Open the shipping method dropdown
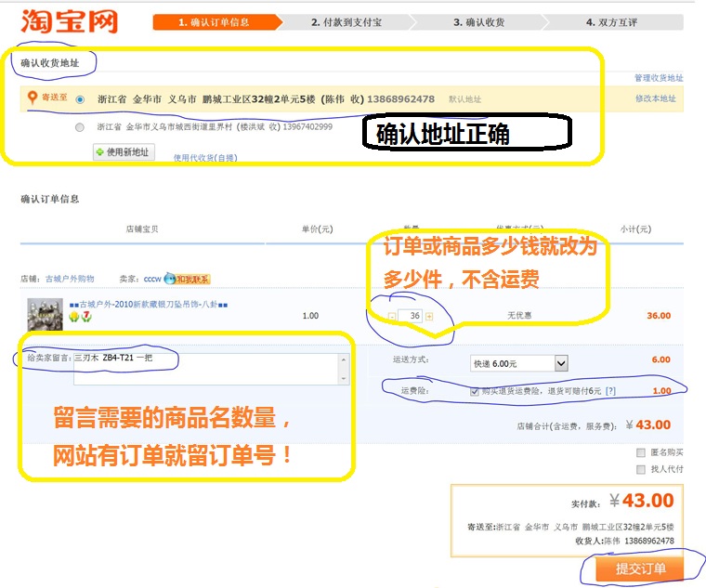 point(560,363)
